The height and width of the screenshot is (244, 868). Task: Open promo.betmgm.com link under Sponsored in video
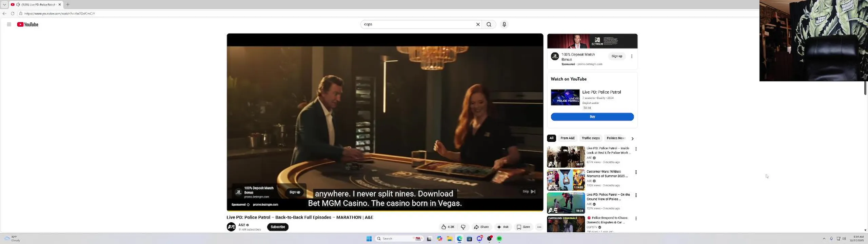[x=265, y=205]
